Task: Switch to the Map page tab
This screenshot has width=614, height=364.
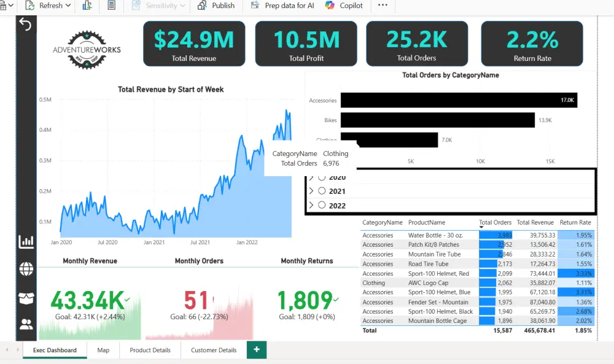Action: 103,350
